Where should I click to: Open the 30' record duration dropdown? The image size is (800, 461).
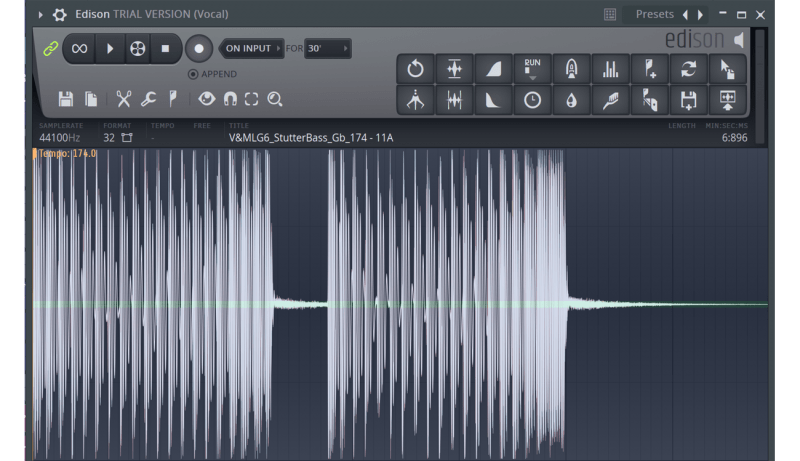328,48
